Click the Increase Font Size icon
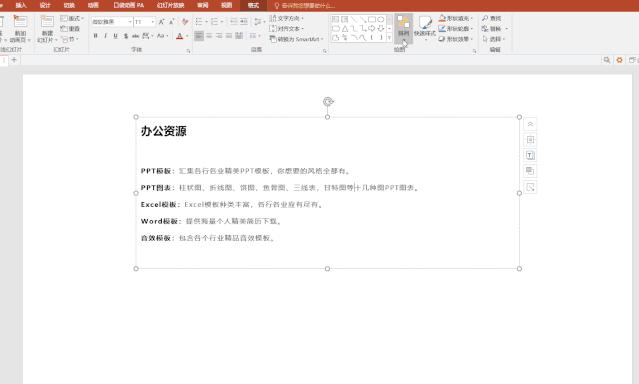The height and width of the screenshot is (384, 639). tap(161, 22)
